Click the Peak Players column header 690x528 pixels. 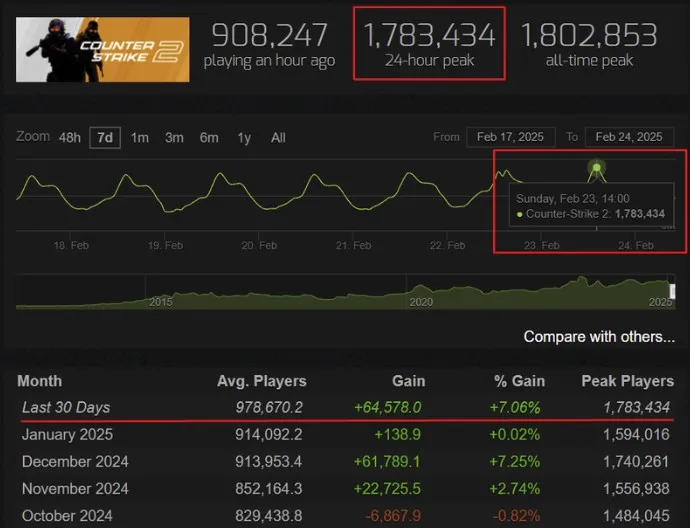(x=628, y=381)
